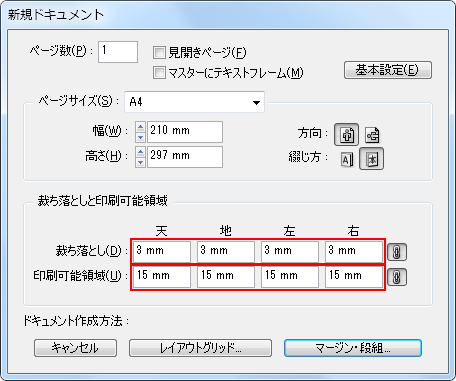Image resolution: width=456 pixels, height=381 pixels.
Task: Click 印刷可能領域 右 field
Action: 354,277
